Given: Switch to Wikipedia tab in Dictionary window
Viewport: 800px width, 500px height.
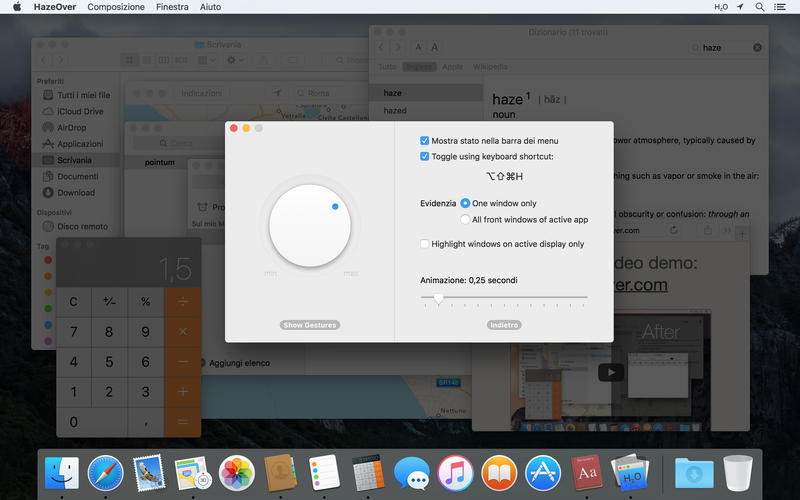Looking at the screenshot, I should [490, 67].
